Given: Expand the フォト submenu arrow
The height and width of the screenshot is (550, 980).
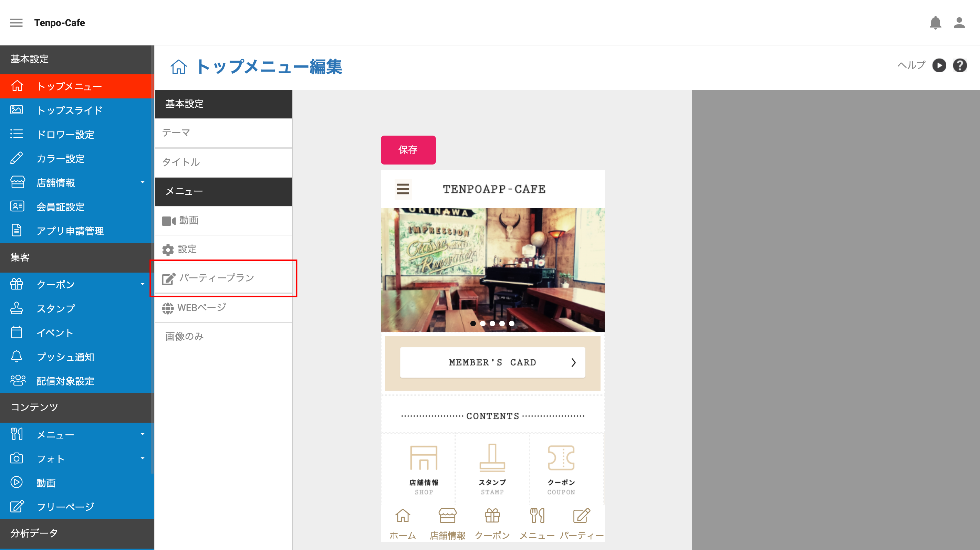Looking at the screenshot, I should coord(143,458).
